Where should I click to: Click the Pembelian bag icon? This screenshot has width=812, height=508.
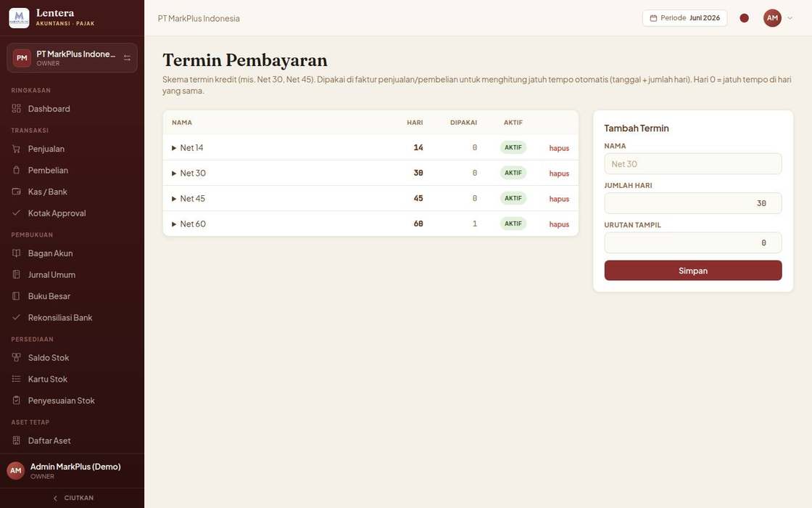click(17, 170)
